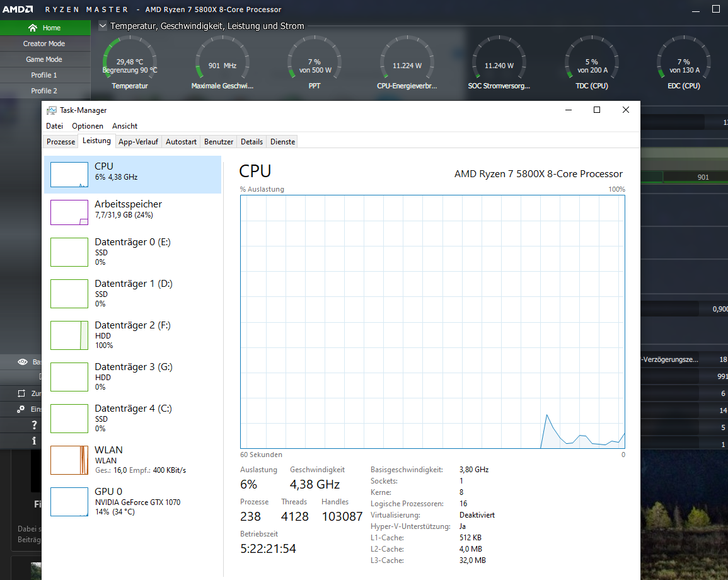Select Datenträger 0 (E:) entry
This screenshot has width=728, height=580.
[x=132, y=252]
